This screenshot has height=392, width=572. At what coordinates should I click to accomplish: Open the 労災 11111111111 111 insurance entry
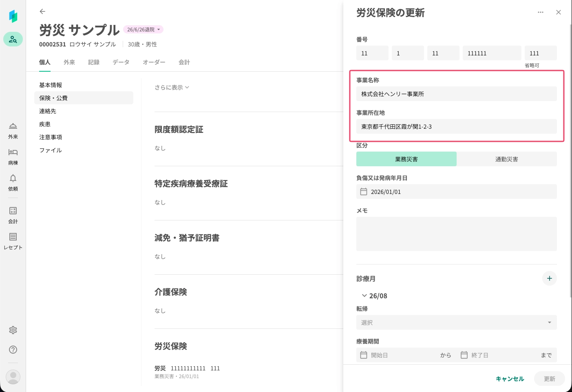[x=187, y=372]
